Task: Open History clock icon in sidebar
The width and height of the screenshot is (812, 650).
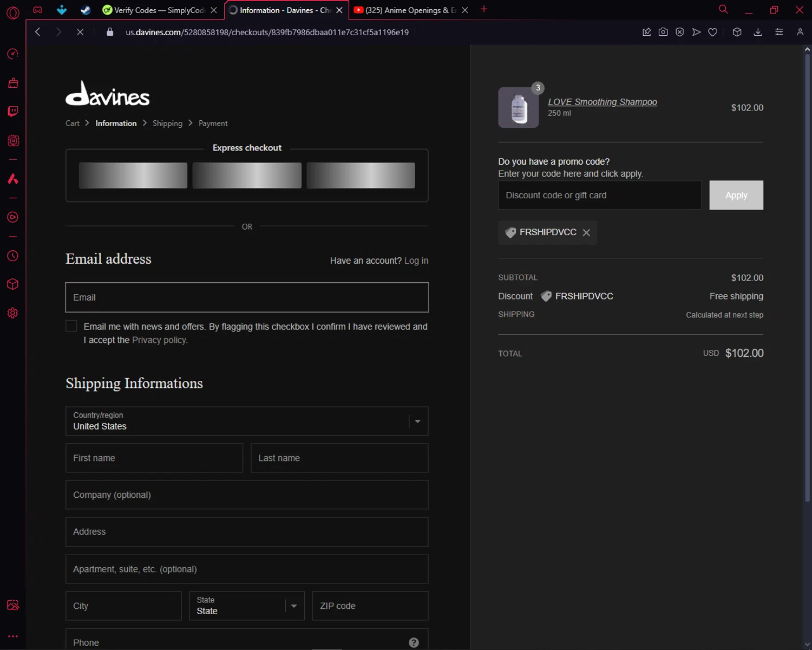Action: [13, 256]
